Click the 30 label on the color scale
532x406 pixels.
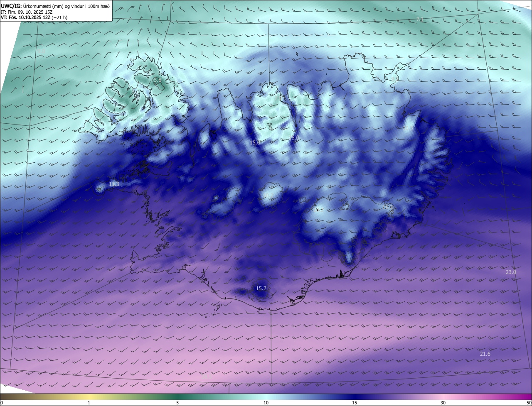(443, 403)
